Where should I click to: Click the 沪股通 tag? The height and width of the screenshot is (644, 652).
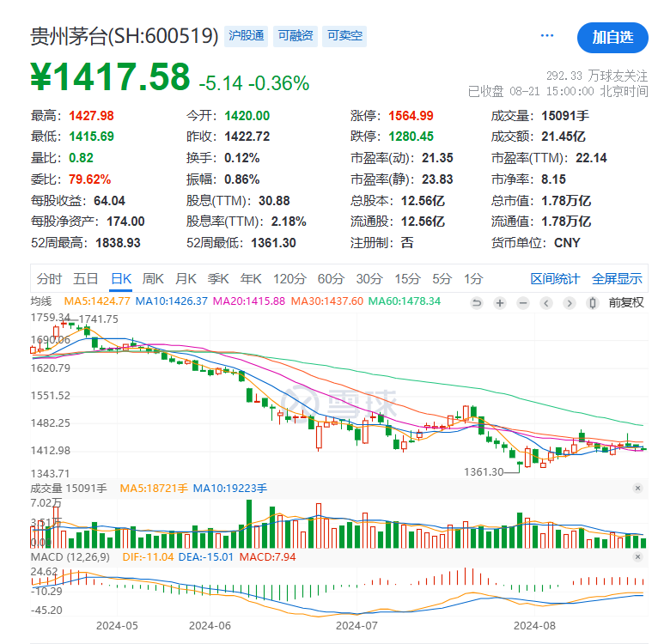pyautogui.click(x=247, y=36)
